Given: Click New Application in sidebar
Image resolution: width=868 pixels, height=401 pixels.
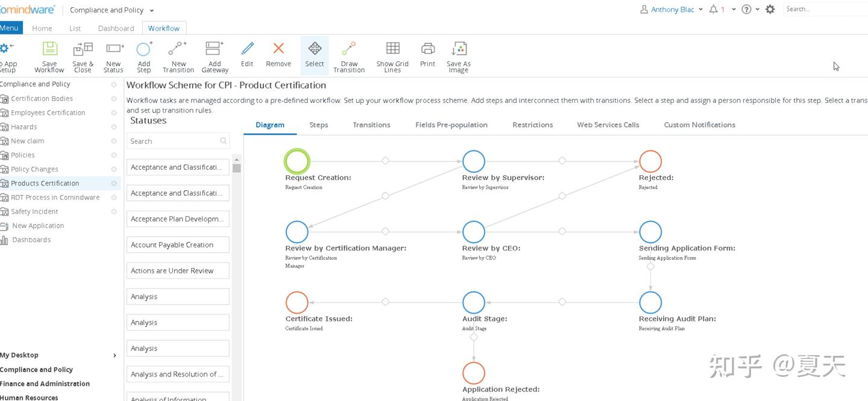Looking at the screenshot, I should coord(38,226).
